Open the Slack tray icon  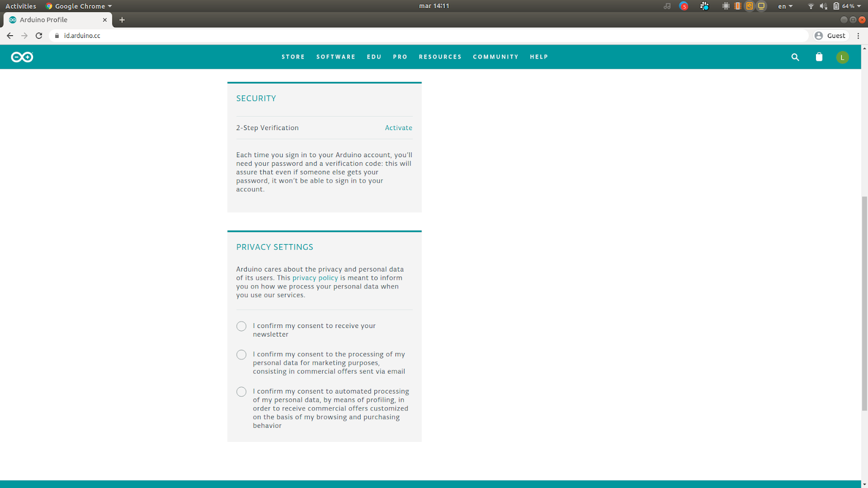pos(704,6)
